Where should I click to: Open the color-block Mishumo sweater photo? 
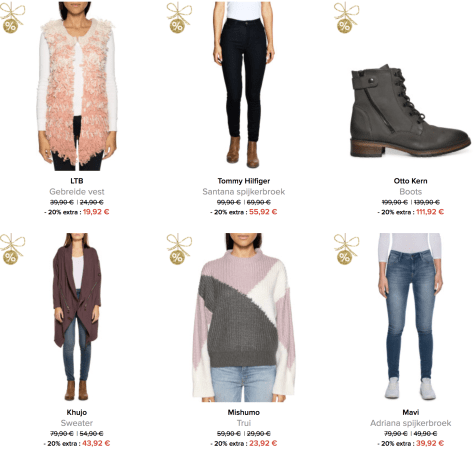tap(244, 317)
